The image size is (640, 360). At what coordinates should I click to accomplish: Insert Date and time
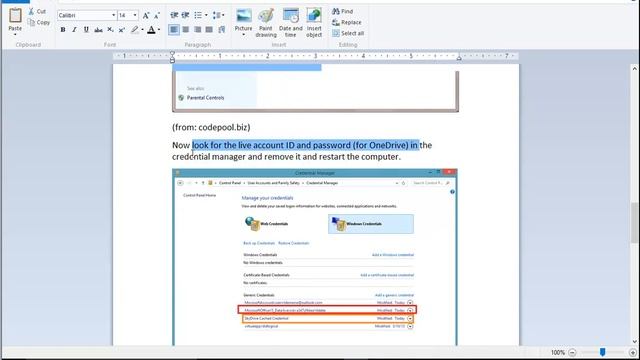pos(291,23)
